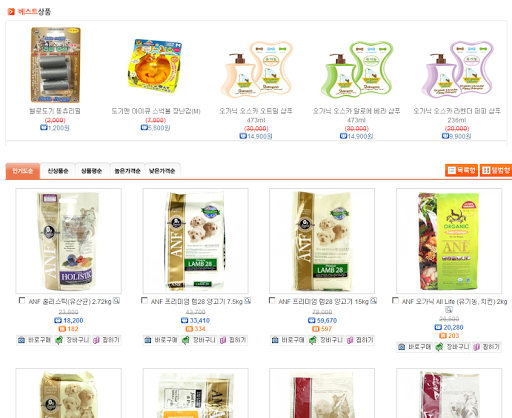Open magnifier preview for ANF 램28 15kg
512x418 pixels.
point(374,301)
